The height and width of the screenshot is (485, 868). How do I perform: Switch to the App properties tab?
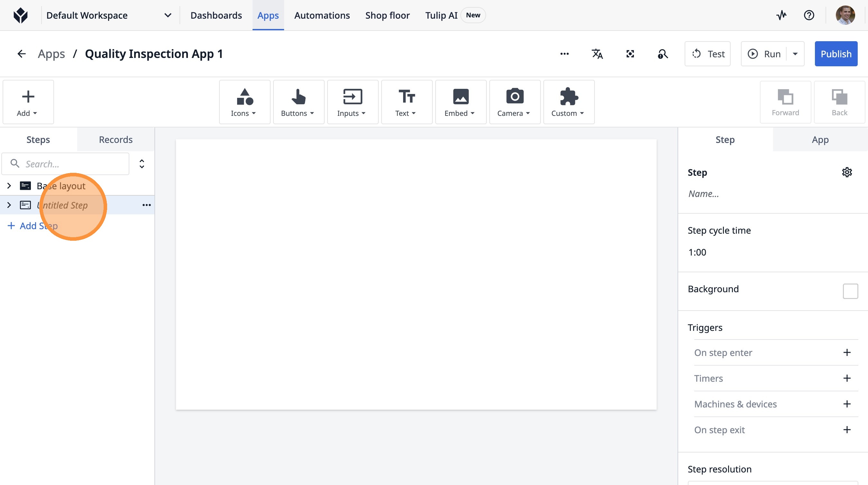click(820, 140)
